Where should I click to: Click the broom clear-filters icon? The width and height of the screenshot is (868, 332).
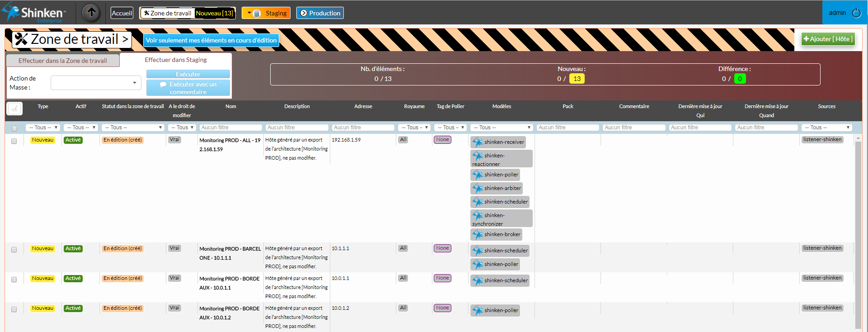tap(14, 109)
